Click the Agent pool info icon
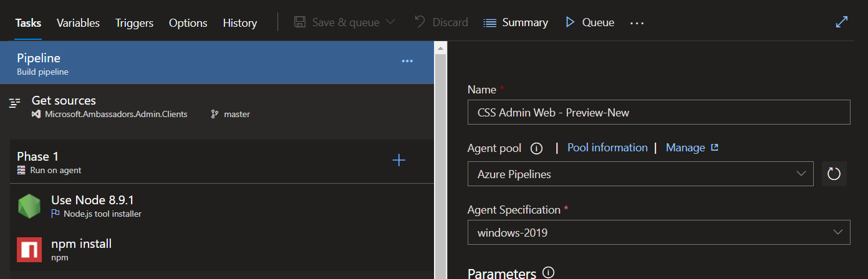Image resolution: width=868 pixels, height=279 pixels. click(535, 148)
